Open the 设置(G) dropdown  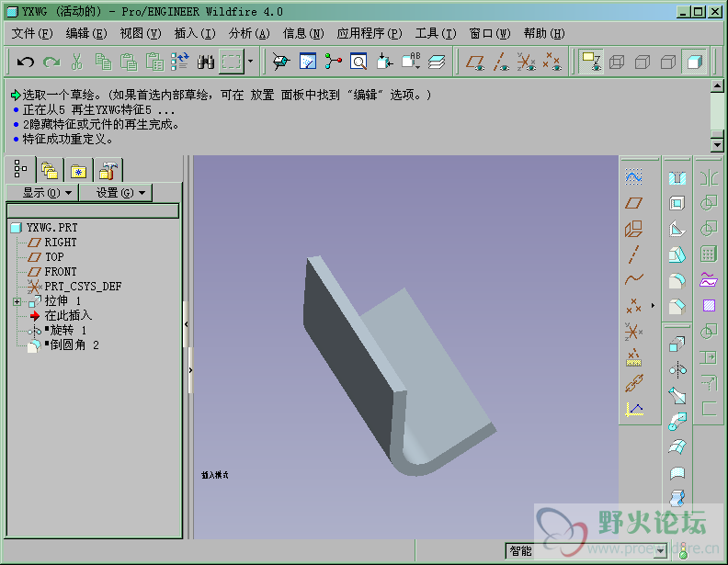pyautogui.click(x=116, y=193)
